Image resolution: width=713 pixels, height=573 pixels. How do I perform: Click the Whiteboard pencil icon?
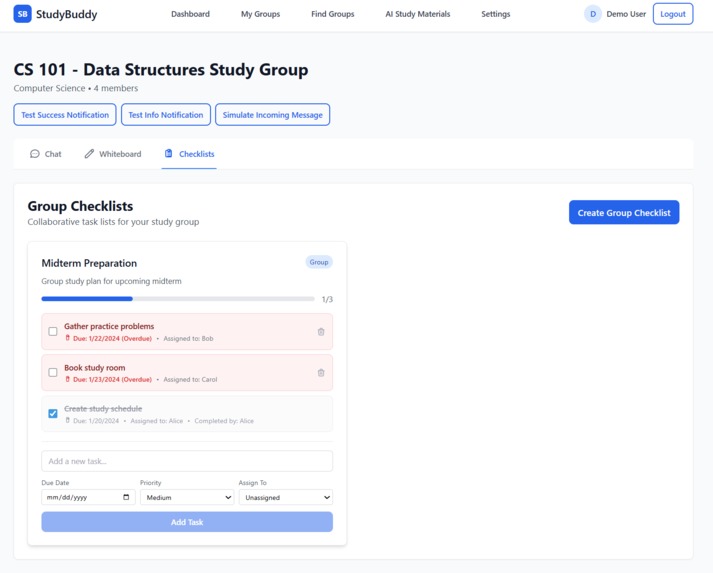(89, 154)
